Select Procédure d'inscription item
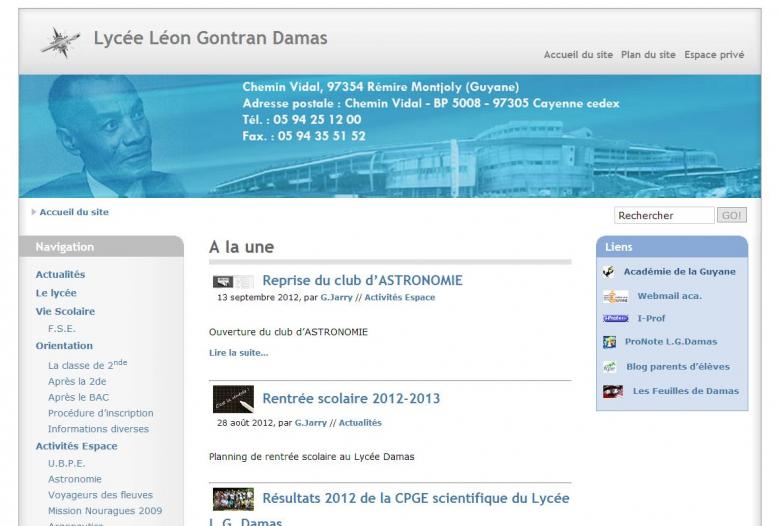The height and width of the screenshot is (526, 778). point(101,413)
